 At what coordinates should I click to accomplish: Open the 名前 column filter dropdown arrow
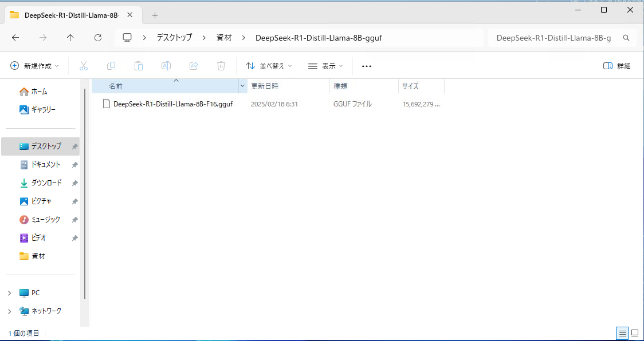(x=242, y=86)
